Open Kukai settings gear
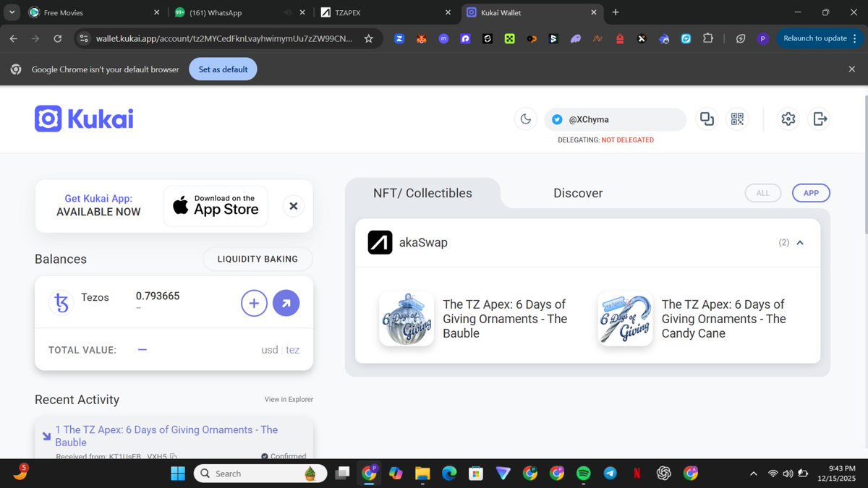Screen dimensions: 868x488 788,119
